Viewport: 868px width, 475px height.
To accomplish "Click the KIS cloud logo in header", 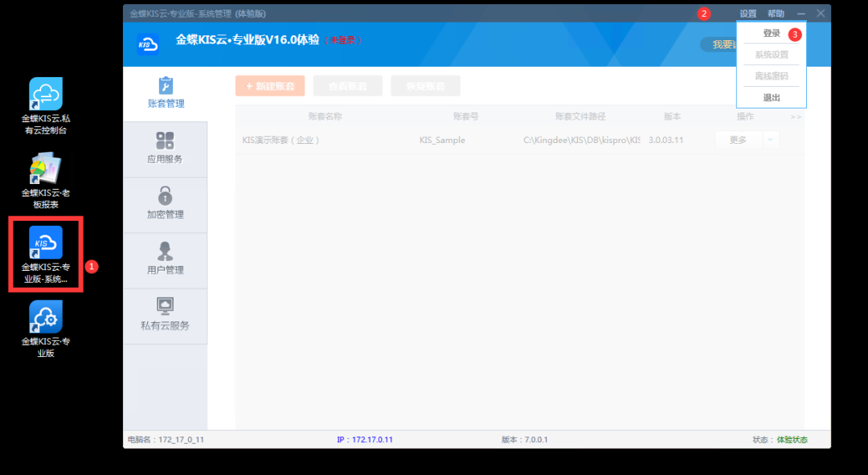I will [148, 44].
